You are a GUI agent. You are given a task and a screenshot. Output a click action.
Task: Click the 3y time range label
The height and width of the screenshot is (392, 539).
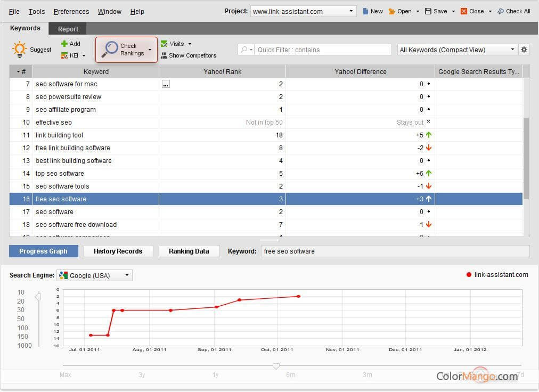click(x=142, y=375)
